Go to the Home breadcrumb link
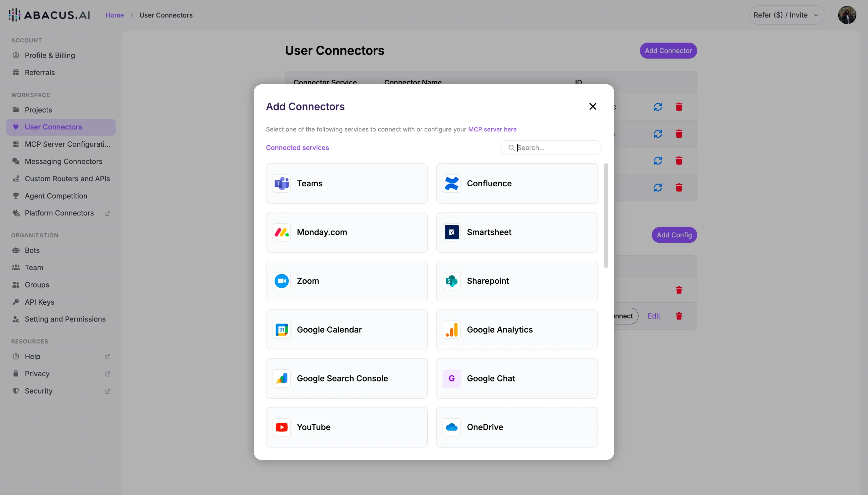 [114, 15]
